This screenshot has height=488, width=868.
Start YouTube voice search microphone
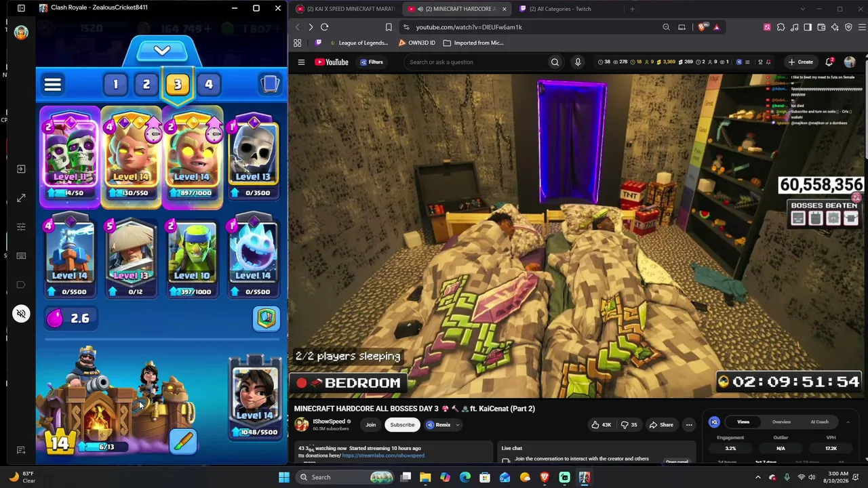578,62
